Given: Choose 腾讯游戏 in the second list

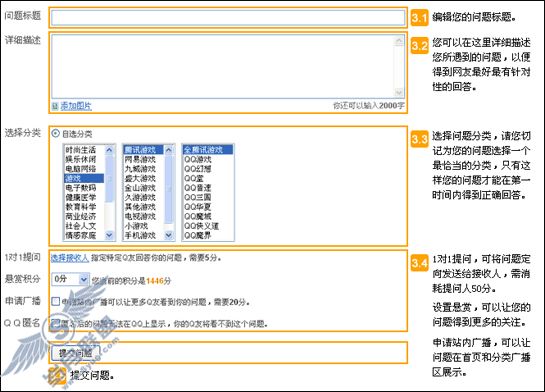Looking at the screenshot, I should (x=143, y=150).
